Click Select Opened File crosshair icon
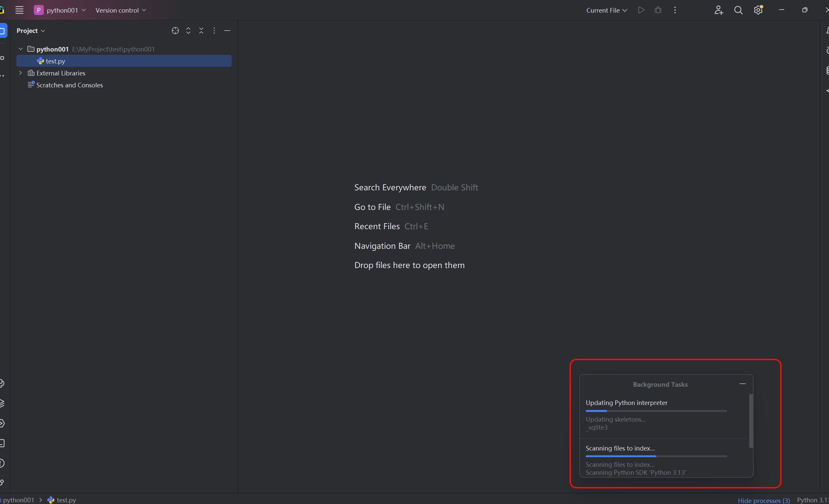This screenshot has height=504, width=829. 175,31
